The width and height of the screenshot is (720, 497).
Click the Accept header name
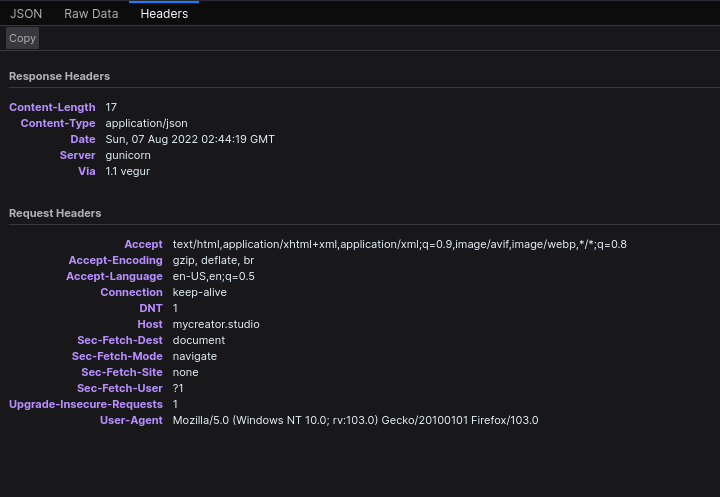tap(143, 244)
